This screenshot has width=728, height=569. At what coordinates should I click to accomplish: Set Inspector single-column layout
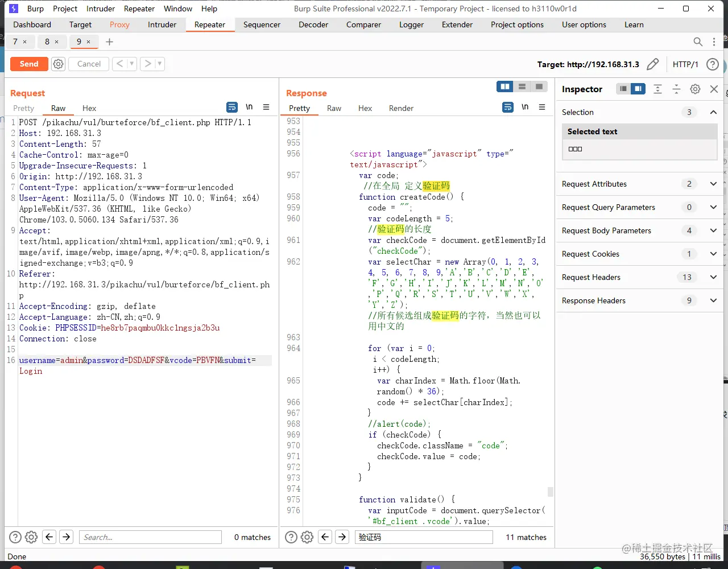[x=623, y=89]
